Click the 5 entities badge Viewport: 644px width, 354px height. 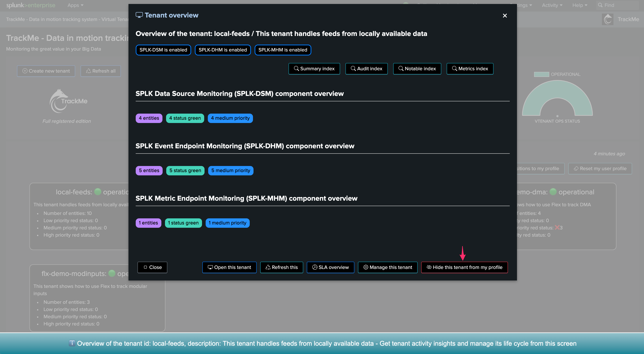coord(149,171)
